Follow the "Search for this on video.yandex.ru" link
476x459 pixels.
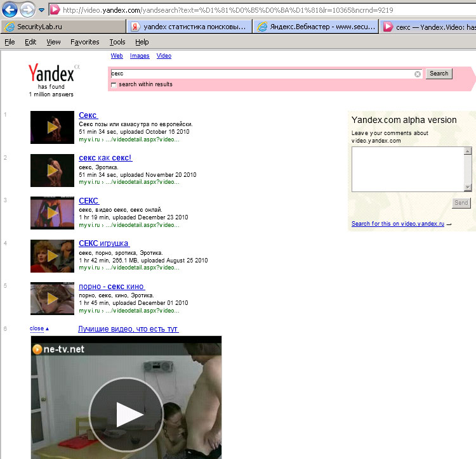pos(398,224)
